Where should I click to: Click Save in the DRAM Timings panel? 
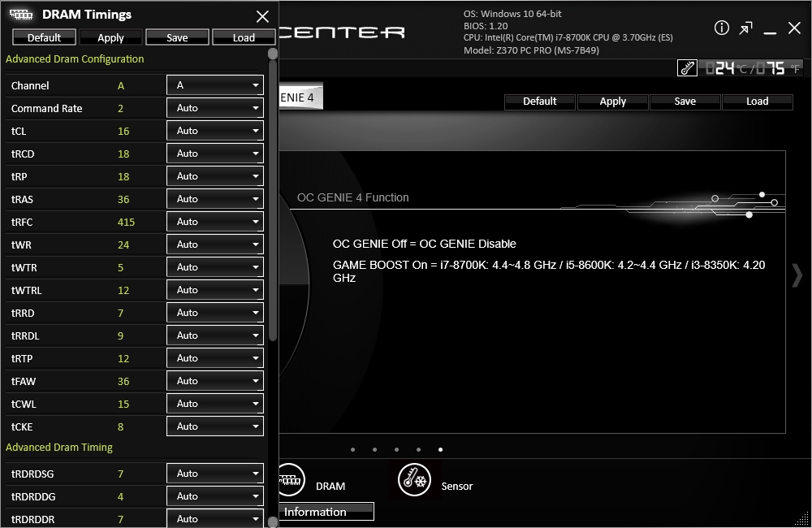pyautogui.click(x=177, y=37)
